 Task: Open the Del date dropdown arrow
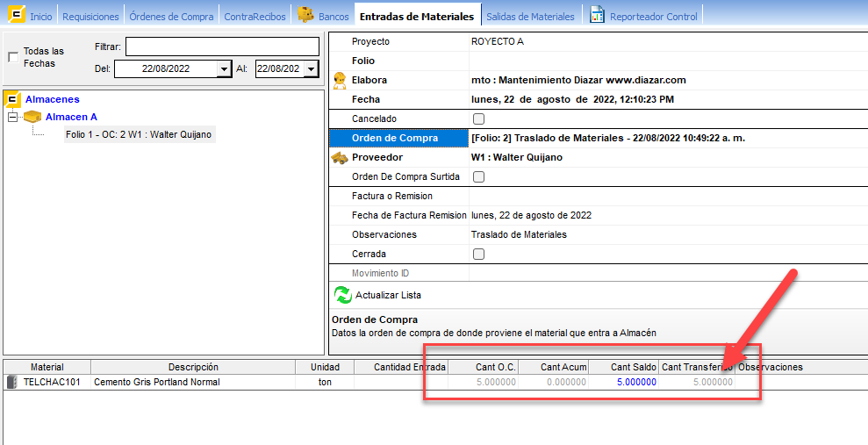(224, 69)
